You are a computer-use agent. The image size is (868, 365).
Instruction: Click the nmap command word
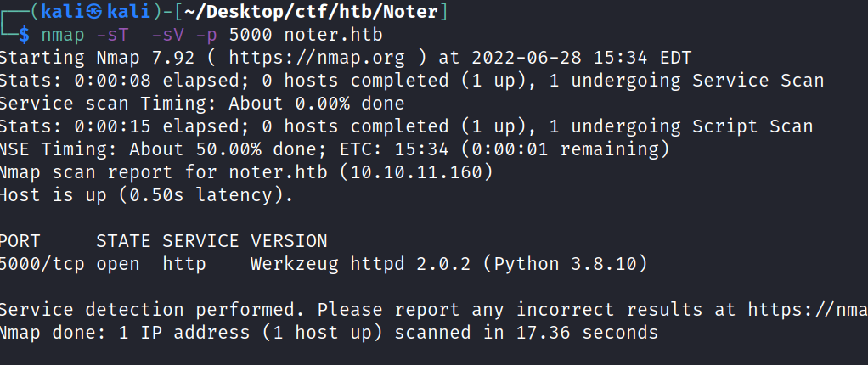(x=58, y=36)
